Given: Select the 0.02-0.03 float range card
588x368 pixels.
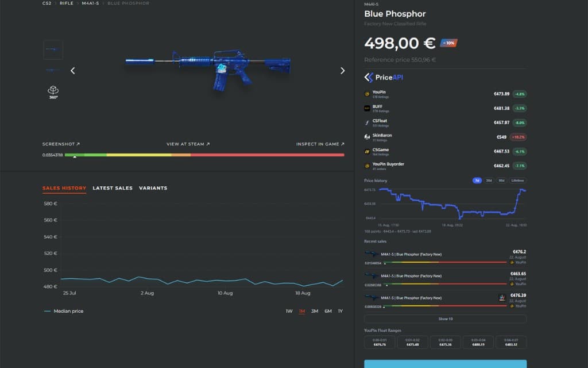Looking at the screenshot, I should pos(445,342).
